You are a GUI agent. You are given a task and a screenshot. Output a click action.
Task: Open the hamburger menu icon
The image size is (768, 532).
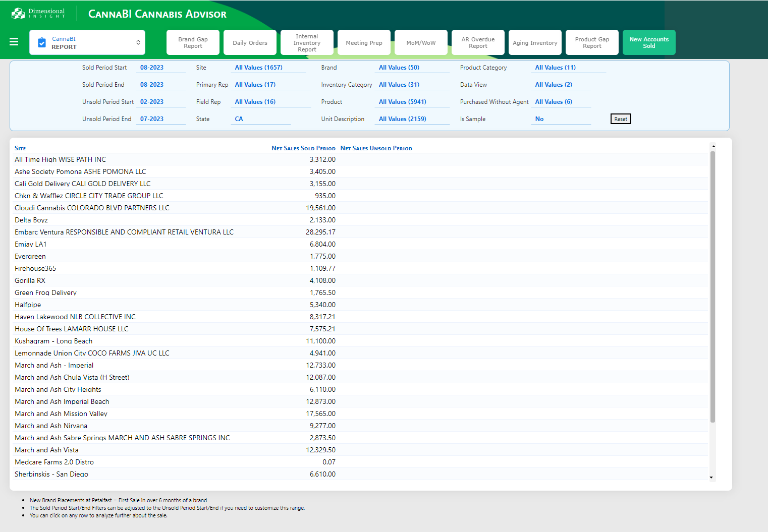pos(14,42)
